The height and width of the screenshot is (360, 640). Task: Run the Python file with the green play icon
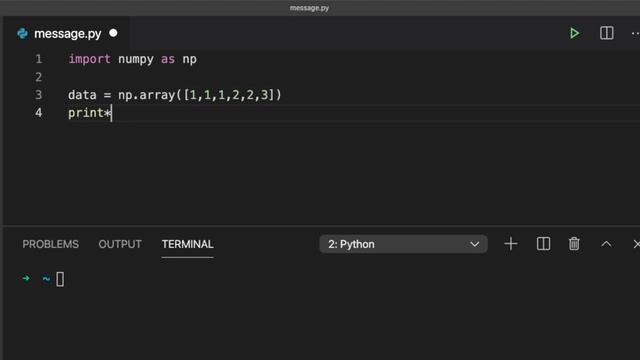pyautogui.click(x=574, y=33)
